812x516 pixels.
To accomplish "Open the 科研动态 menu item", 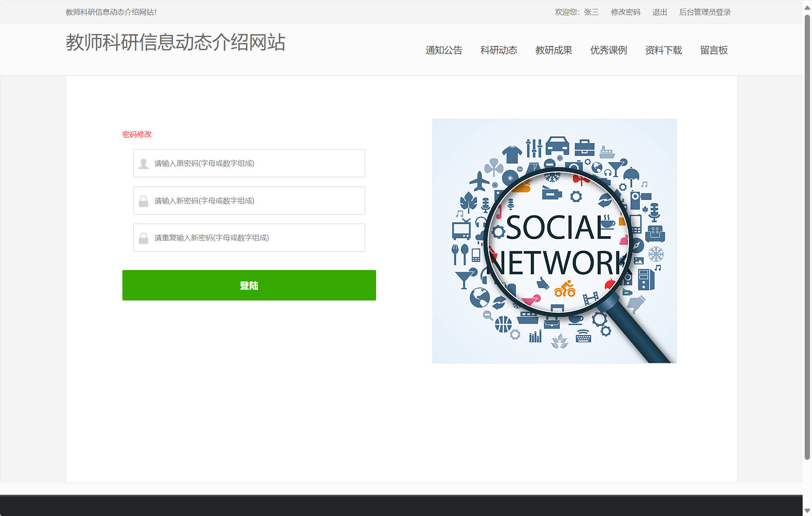I will (499, 50).
